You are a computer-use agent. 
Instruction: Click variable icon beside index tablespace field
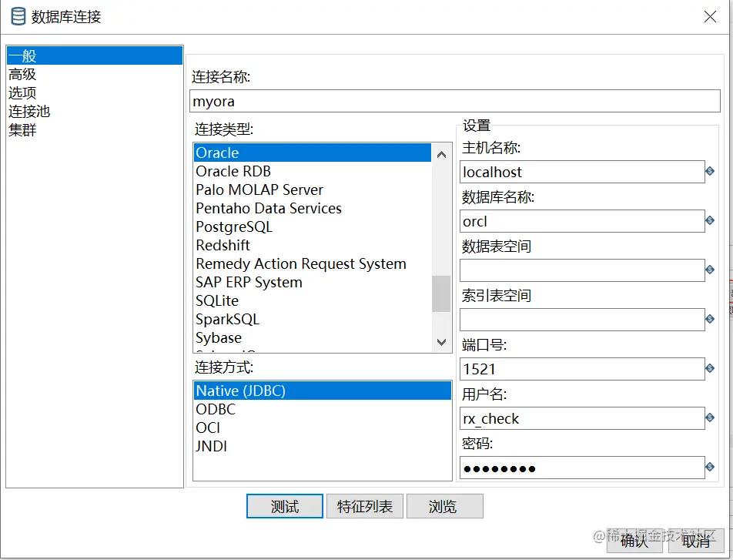click(710, 319)
